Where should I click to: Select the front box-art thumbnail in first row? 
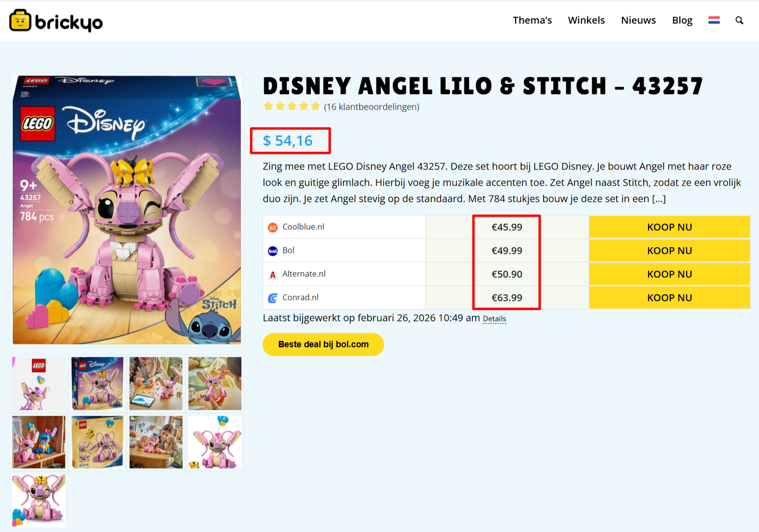point(98,383)
